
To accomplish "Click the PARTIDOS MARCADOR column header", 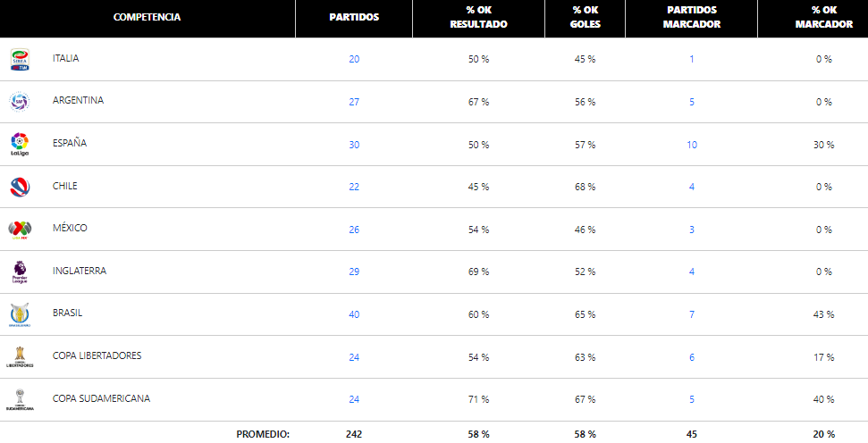I will [x=692, y=17].
